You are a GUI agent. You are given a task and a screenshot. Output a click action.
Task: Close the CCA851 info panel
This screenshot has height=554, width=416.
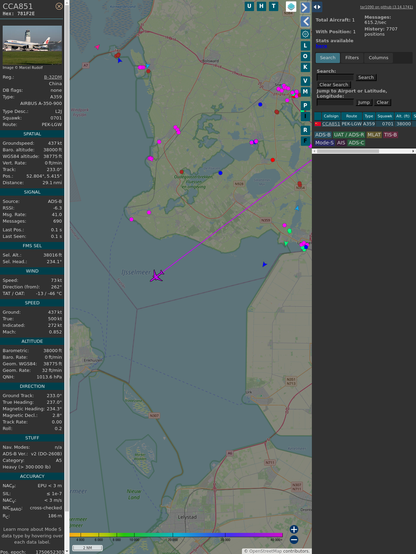click(x=59, y=6)
